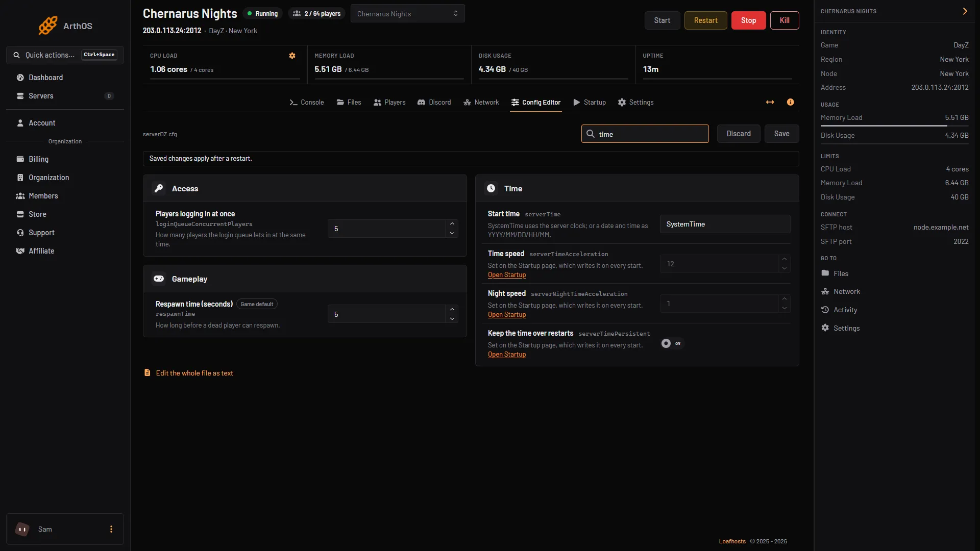This screenshot has height=551, width=980.
Task: Open Support page
Action: coord(65,233)
